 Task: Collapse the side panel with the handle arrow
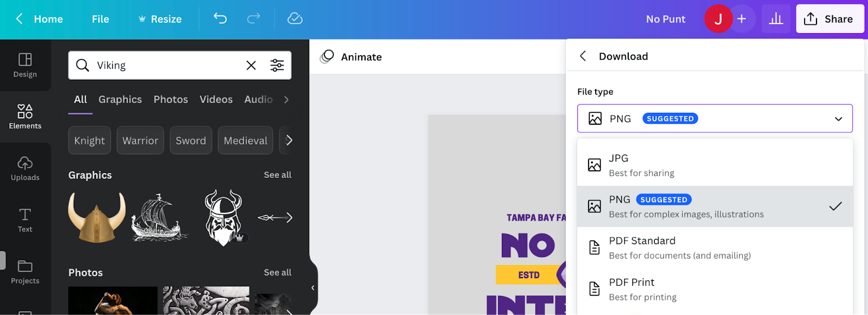(312, 288)
